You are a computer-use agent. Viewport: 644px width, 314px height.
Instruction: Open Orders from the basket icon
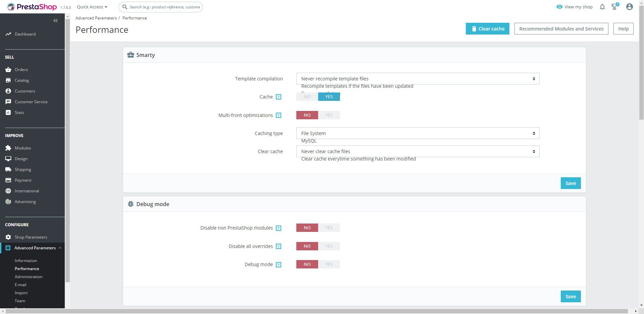8,70
